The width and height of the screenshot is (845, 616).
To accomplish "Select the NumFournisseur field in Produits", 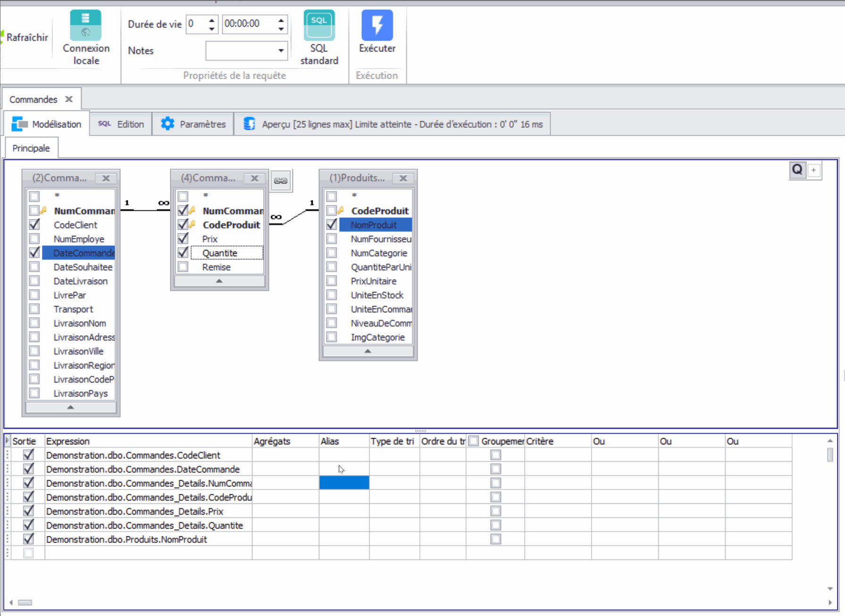I will 381,239.
